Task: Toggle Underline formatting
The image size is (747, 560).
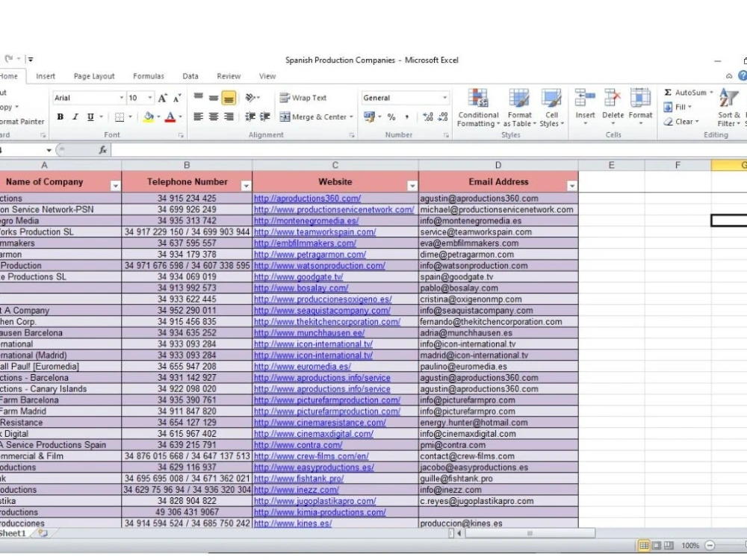Action: tap(90, 116)
